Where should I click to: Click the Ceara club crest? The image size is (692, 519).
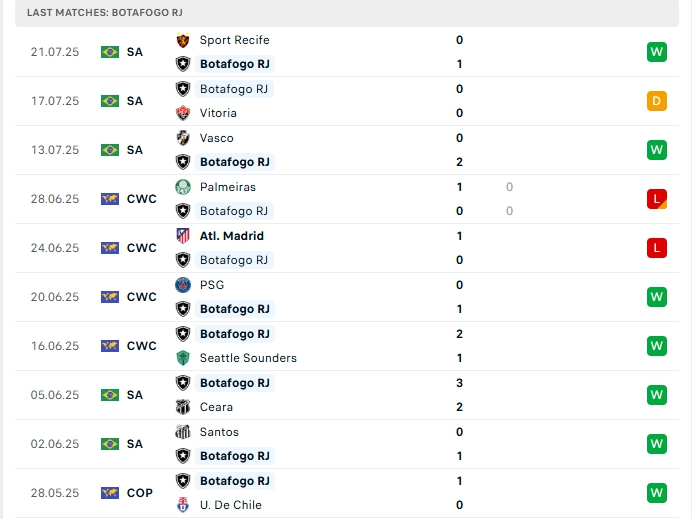183,407
